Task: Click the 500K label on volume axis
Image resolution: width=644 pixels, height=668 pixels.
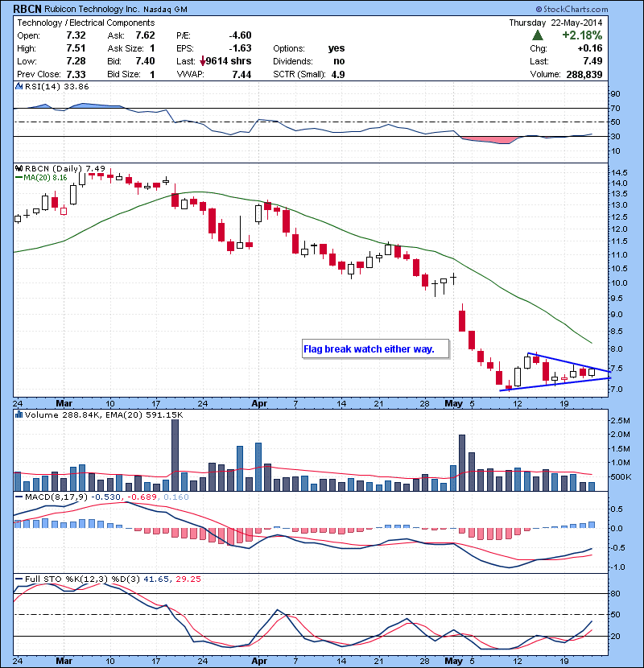Action: click(621, 476)
